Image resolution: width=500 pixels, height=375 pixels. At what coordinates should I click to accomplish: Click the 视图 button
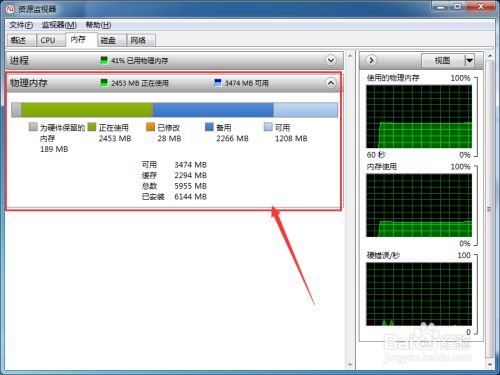443,60
